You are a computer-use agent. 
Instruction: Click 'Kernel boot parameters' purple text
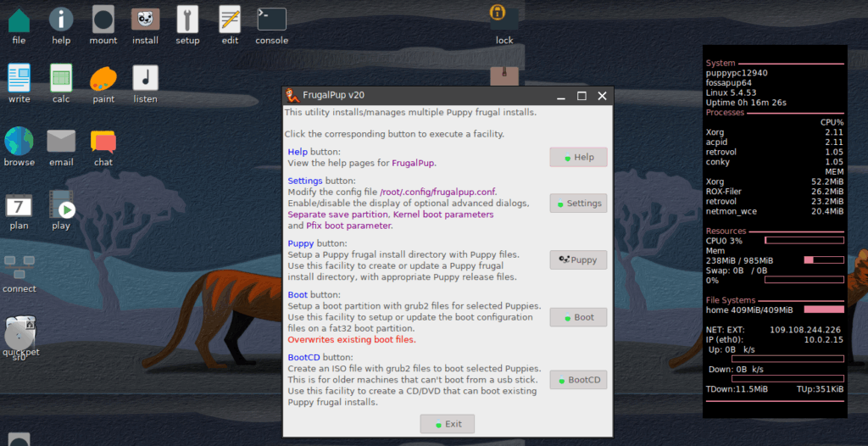coord(442,215)
